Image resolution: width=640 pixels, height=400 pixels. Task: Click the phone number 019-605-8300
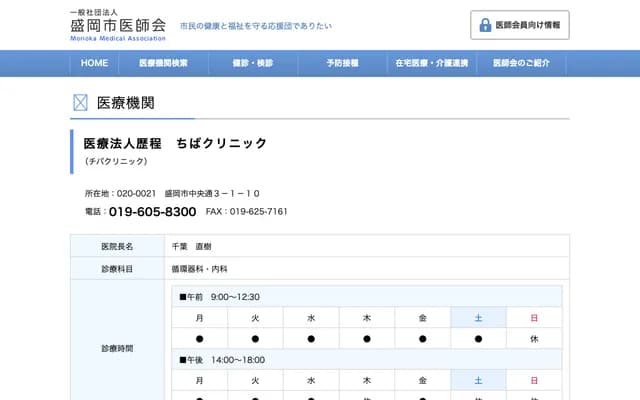pos(152,212)
